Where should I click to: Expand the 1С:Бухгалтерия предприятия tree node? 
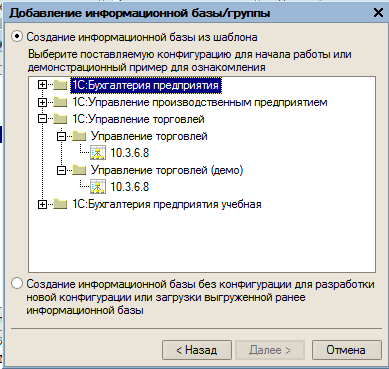[42, 85]
